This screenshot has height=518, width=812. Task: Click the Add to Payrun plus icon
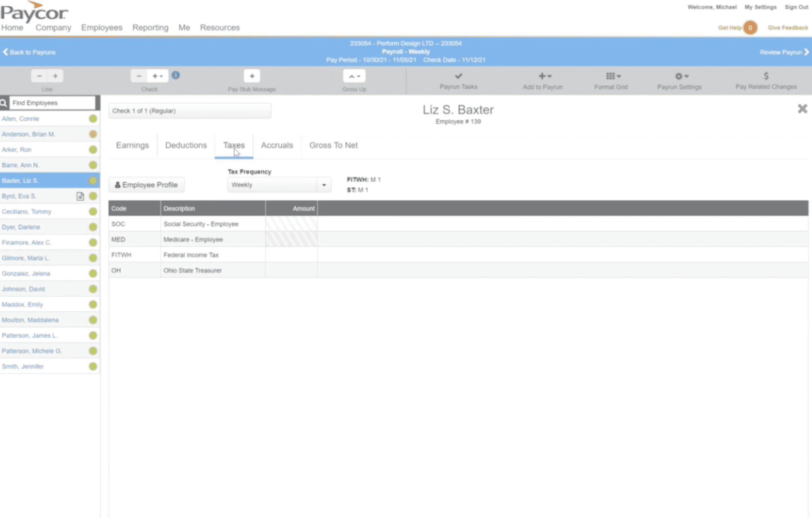pos(542,76)
